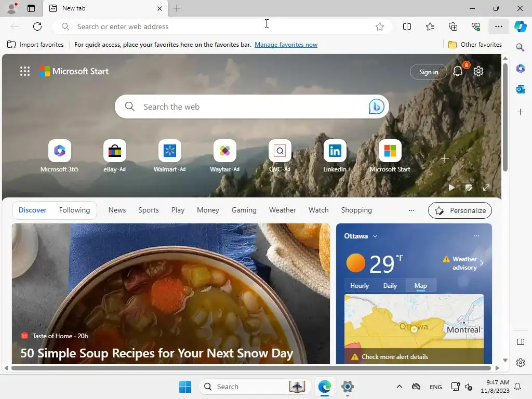Add this page to favorites star
Viewport: 532px width, 399px height.
click(380, 26)
